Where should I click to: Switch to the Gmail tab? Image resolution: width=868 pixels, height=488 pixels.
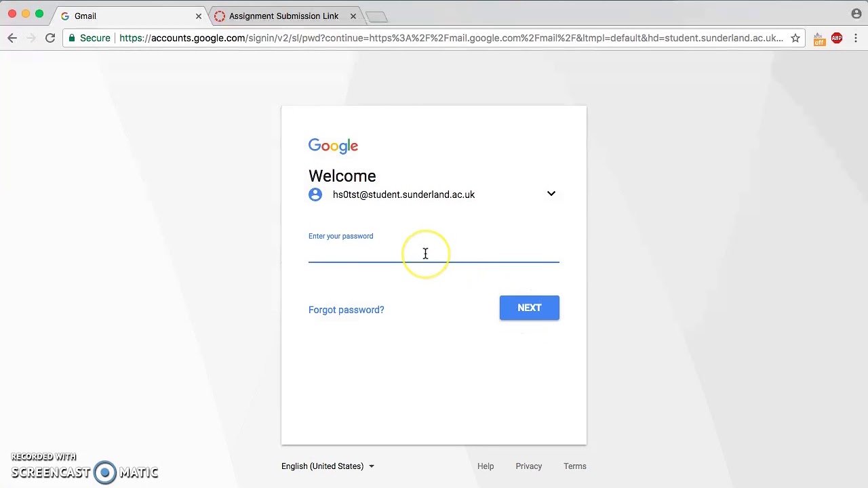click(129, 16)
